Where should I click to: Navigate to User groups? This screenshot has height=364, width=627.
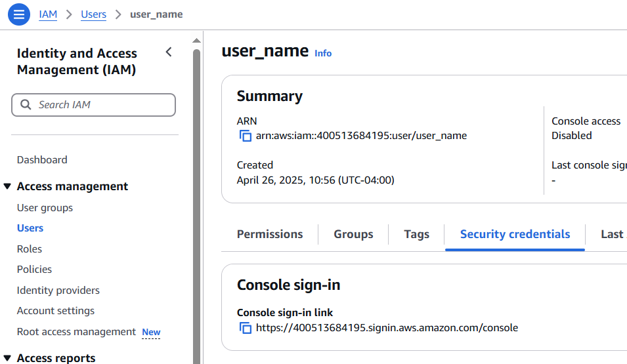pyautogui.click(x=45, y=208)
